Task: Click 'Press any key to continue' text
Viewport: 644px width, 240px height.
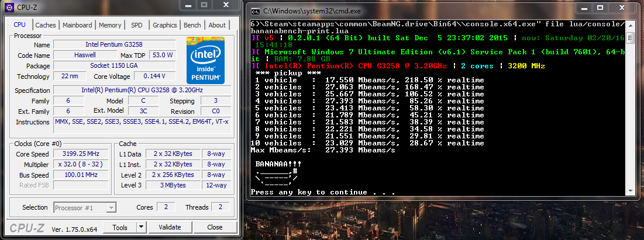Action: (x=323, y=192)
